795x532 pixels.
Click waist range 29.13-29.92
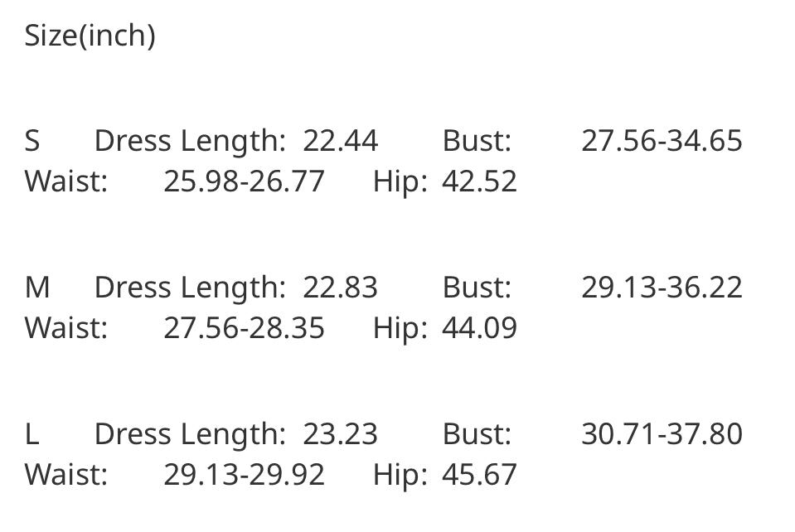click(x=244, y=475)
